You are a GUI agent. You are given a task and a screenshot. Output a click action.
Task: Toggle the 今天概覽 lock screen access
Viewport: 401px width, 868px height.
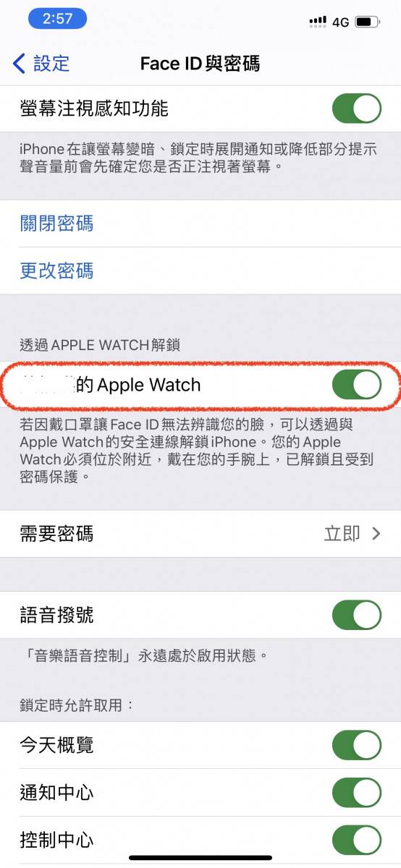coord(357,745)
